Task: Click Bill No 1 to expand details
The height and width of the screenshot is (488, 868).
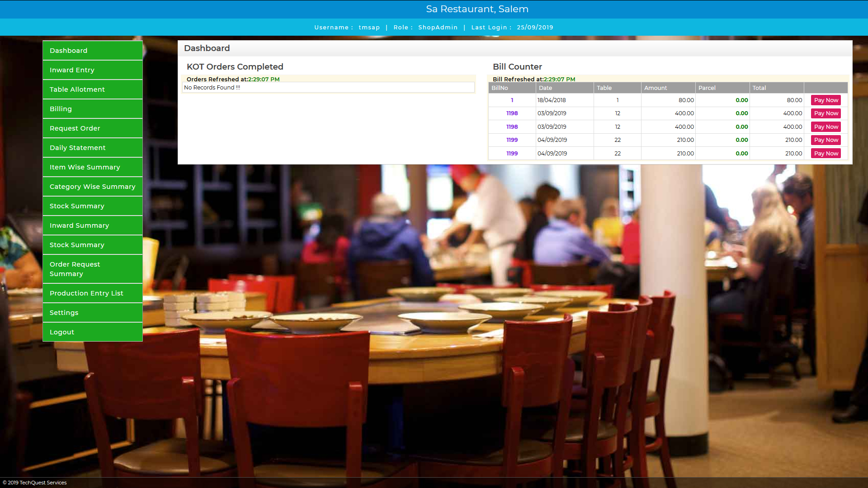Action: [x=512, y=99]
